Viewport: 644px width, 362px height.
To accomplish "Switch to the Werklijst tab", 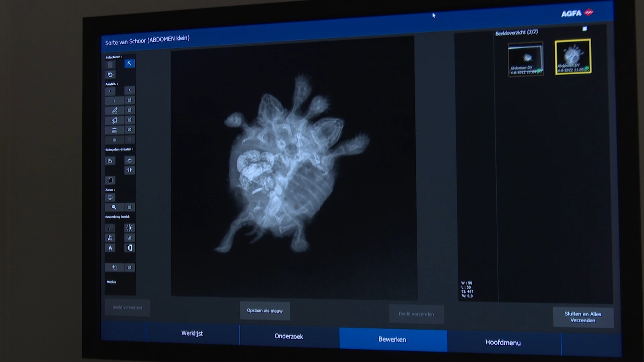I will tap(192, 333).
